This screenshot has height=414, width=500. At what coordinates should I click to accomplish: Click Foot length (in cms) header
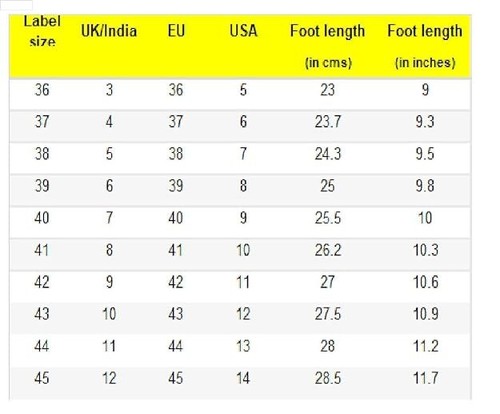(328, 46)
